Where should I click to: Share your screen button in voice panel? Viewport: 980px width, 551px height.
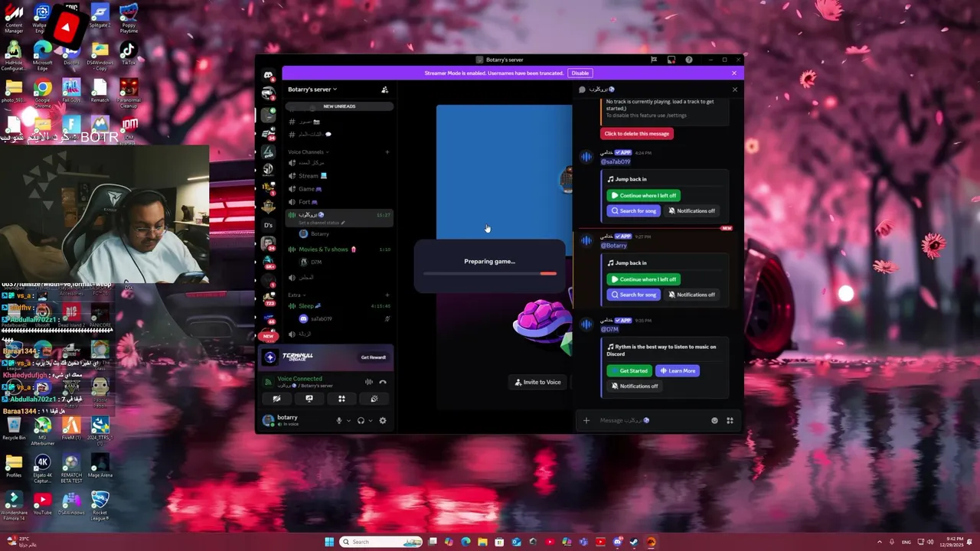309,399
